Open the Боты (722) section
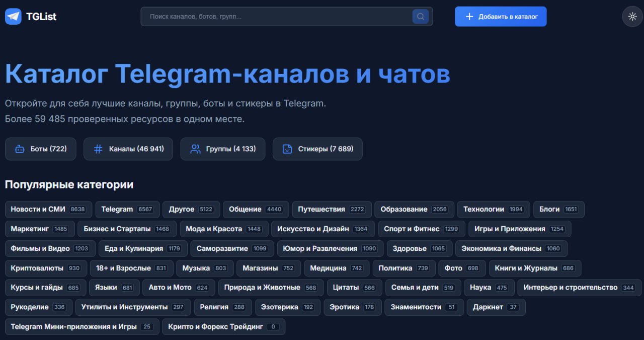 (x=41, y=149)
